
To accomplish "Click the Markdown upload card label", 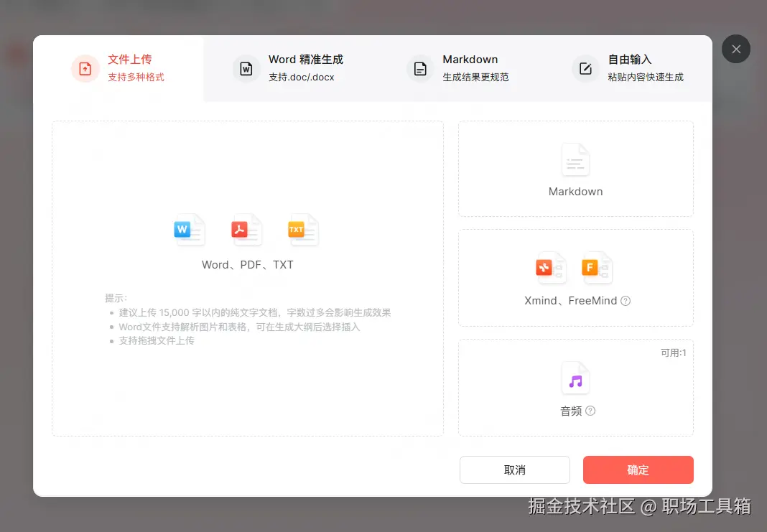I will (x=576, y=192).
